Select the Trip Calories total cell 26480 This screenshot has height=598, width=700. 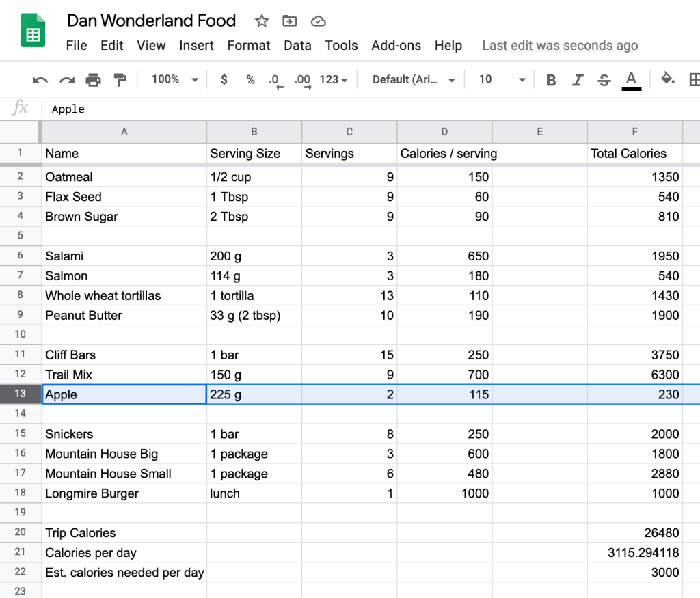(x=634, y=533)
